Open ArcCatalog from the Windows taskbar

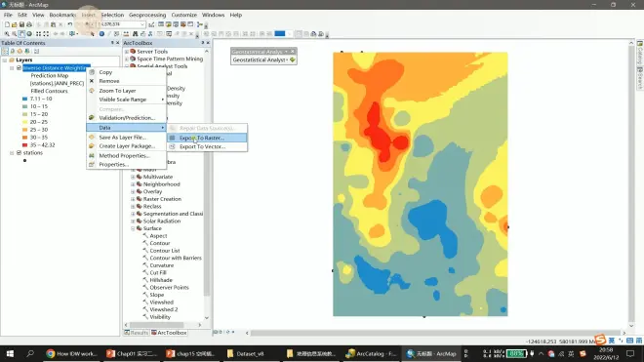coord(371,353)
